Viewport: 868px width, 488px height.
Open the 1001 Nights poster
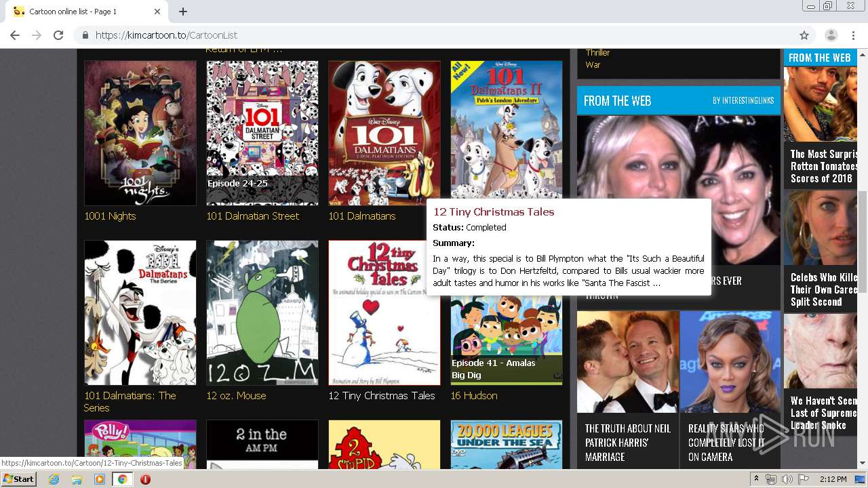click(x=140, y=133)
